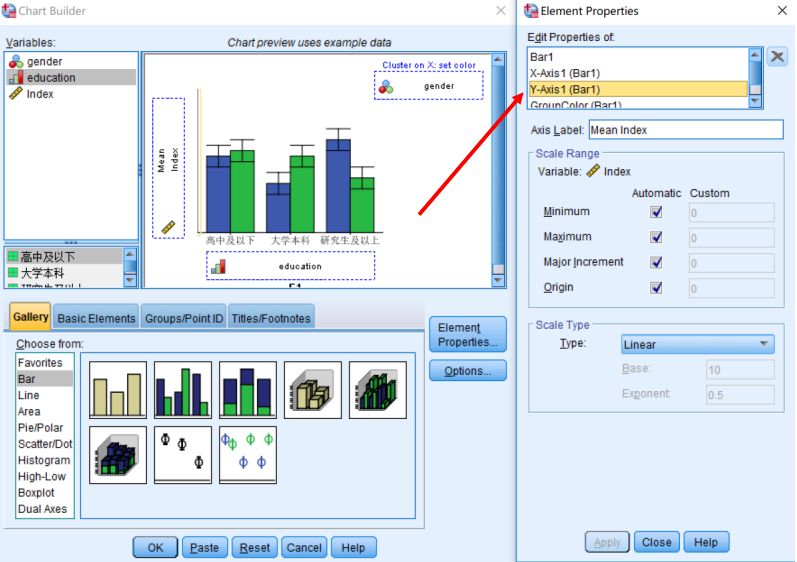Uncheck the Maximum automatic checkbox
797x562 pixels.
(656, 237)
